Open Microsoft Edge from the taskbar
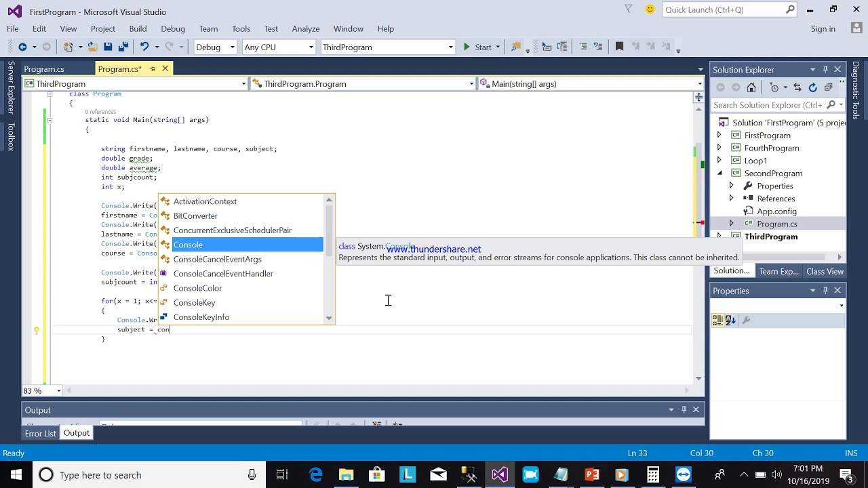Viewport: 868px width, 488px height. click(x=316, y=474)
